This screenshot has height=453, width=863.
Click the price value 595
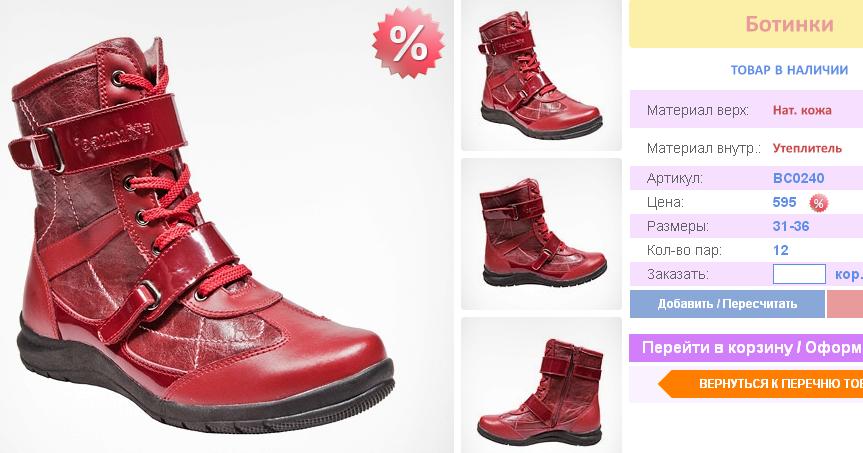784,202
